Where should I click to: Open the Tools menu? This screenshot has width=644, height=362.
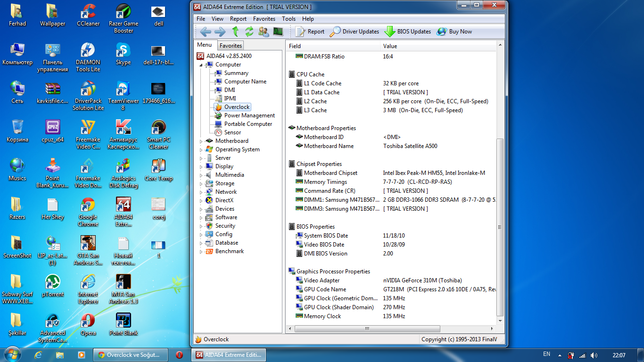click(x=289, y=19)
